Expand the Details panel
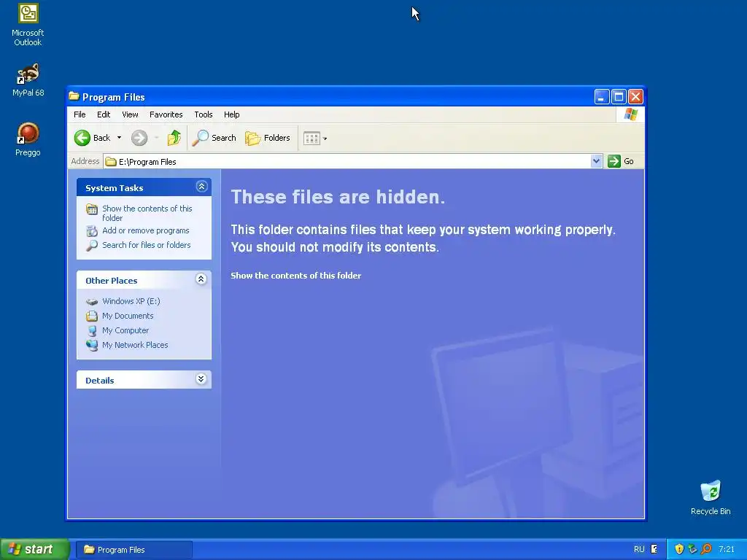The height and width of the screenshot is (560, 747). (201, 379)
